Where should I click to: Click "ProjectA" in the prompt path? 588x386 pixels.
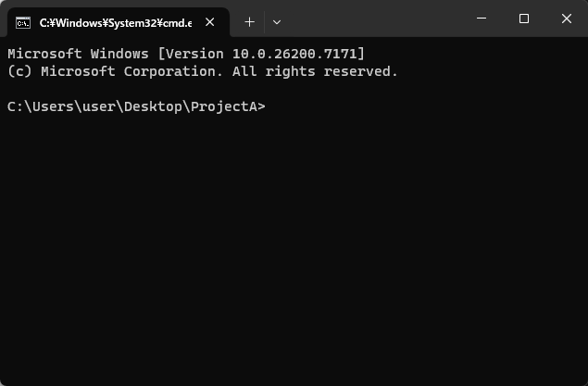click(x=227, y=107)
